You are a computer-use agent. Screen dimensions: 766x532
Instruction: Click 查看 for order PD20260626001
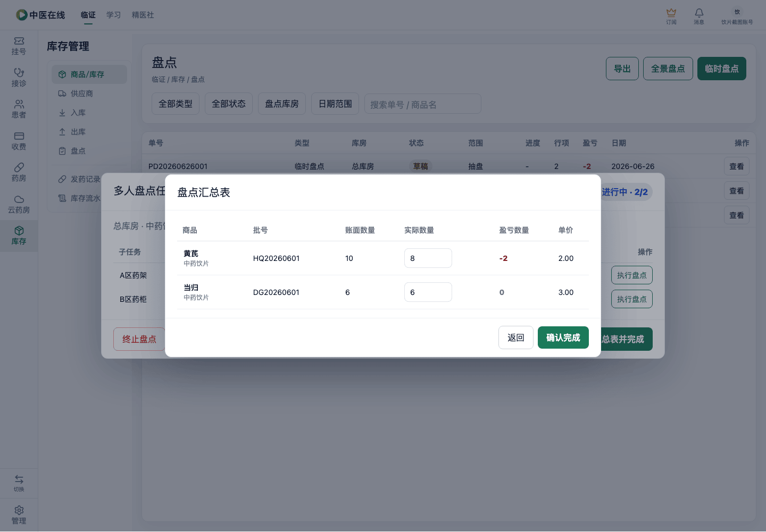737,166
